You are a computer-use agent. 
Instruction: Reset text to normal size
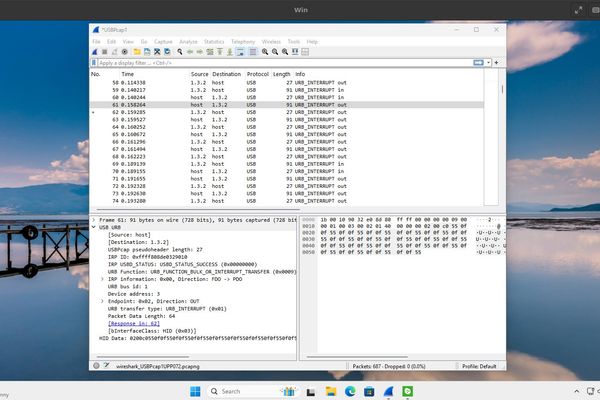285,52
